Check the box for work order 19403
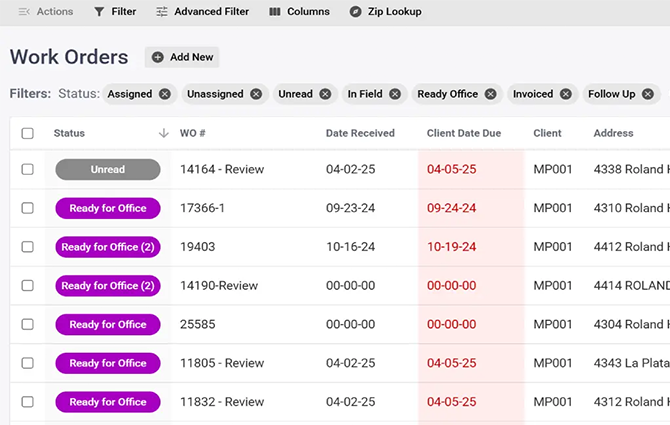 27,247
